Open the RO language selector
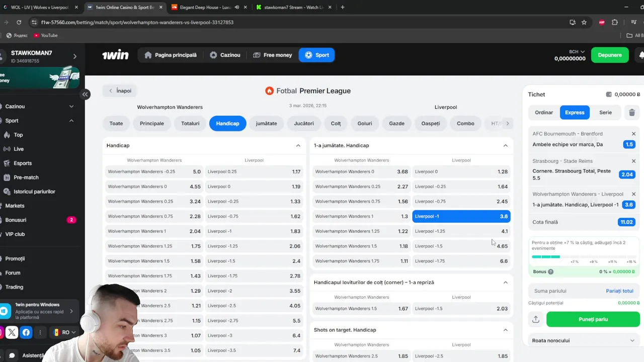 click(65, 332)
